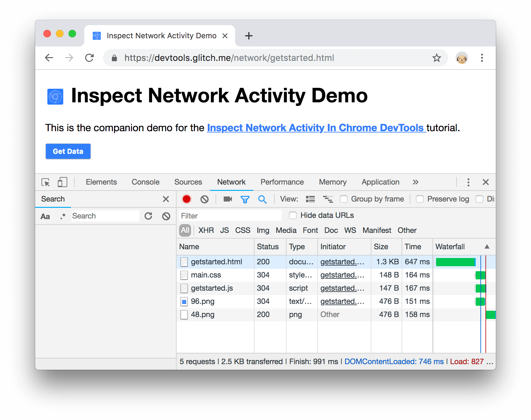Click the Get Data button
The image size is (531, 420).
click(68, 151)
